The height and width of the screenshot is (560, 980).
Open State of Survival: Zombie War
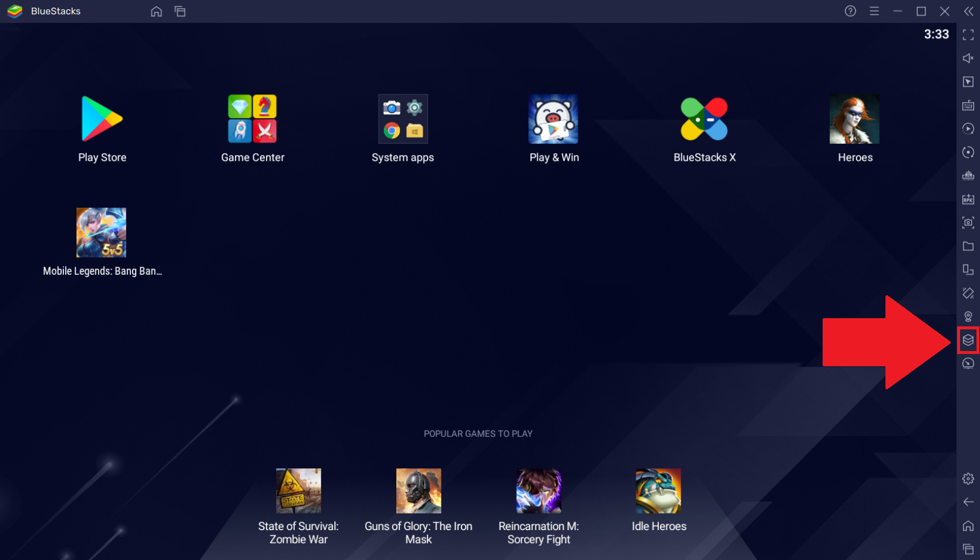coord(298,491)
